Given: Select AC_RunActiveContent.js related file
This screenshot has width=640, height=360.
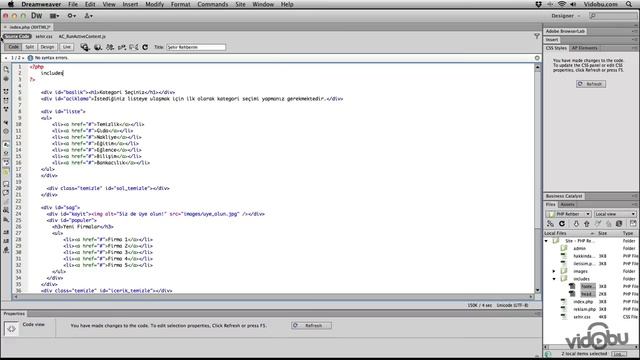Looking at the screenshot, I should point(82,36).
